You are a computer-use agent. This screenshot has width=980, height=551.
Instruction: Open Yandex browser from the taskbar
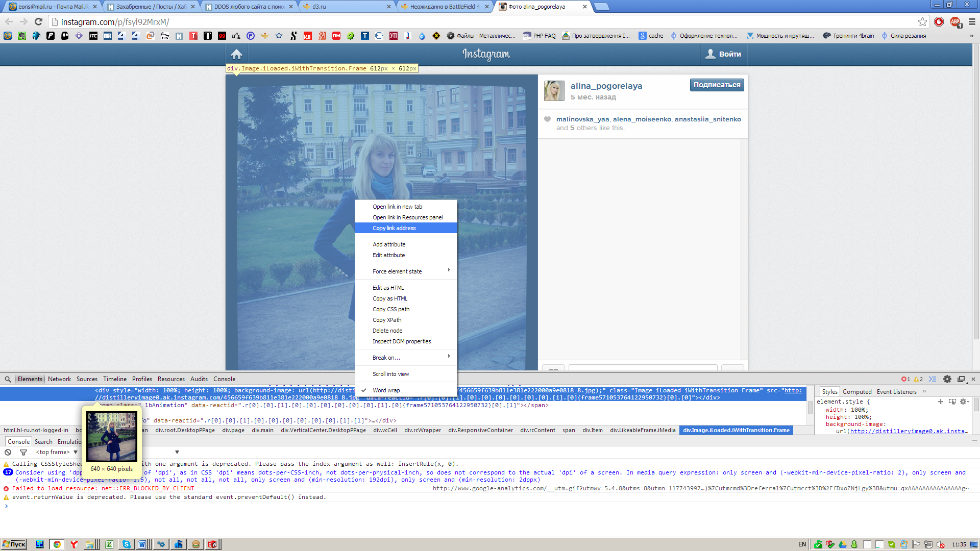(75, 544)
